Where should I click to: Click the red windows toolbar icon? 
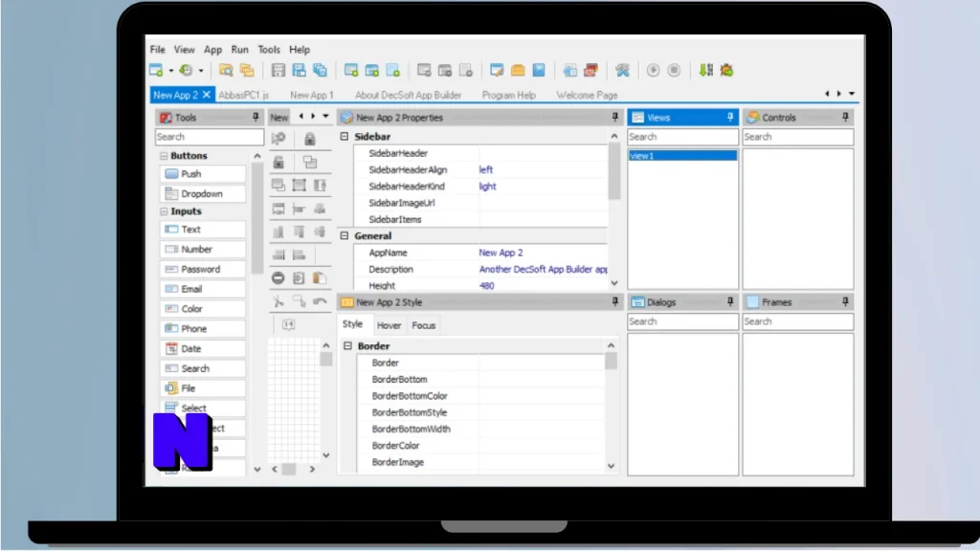(590, 70)
